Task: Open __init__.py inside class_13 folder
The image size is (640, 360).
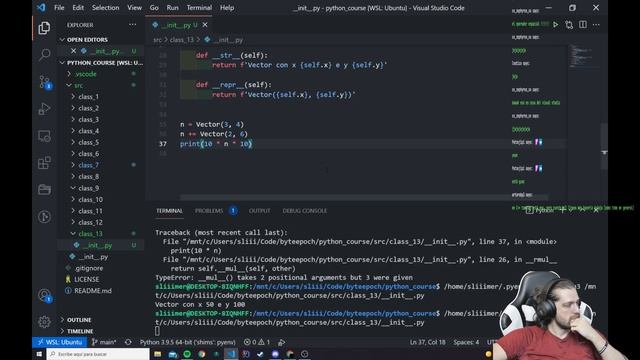Action: pyautogui.click(x=100, y=245)
